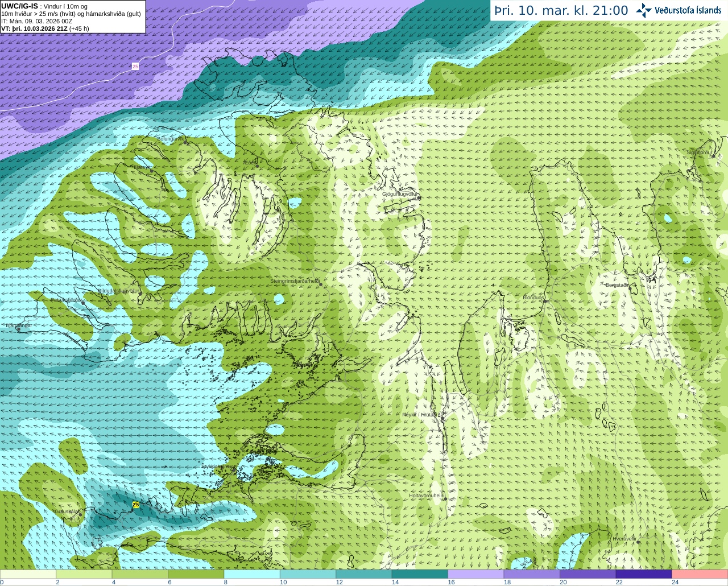Click the yellow 25 max gust marker
Viewport: 728px width, 586px height.
click(x=135, y=505)
